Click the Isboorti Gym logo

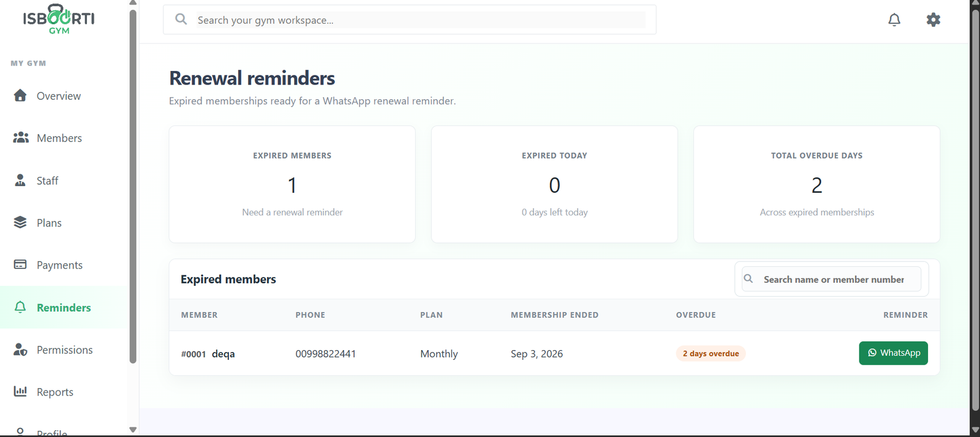pyautogui.click(x=59, y=20)
